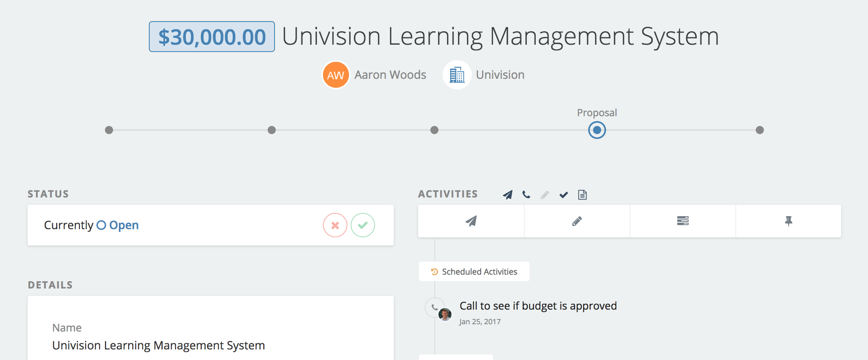This screenshot has height=360, width=868.
Task: Filter activities by document icon
Action: [x=582, y=195]
